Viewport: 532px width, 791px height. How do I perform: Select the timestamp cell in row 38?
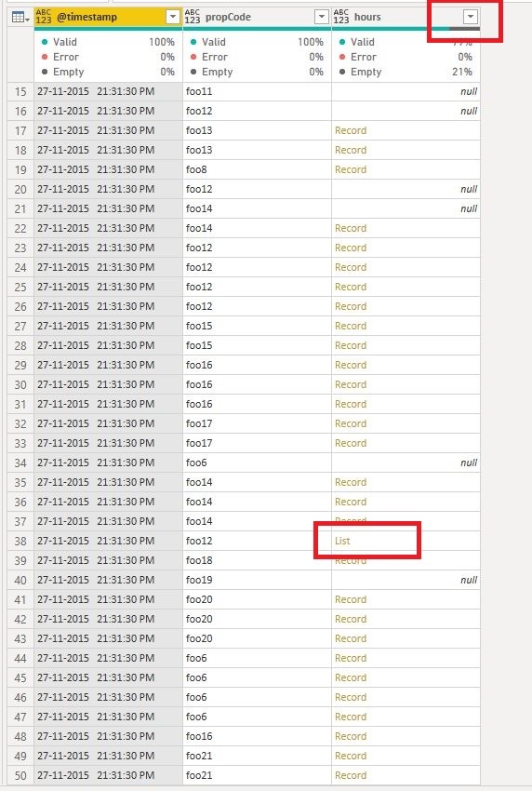[108, 541]
